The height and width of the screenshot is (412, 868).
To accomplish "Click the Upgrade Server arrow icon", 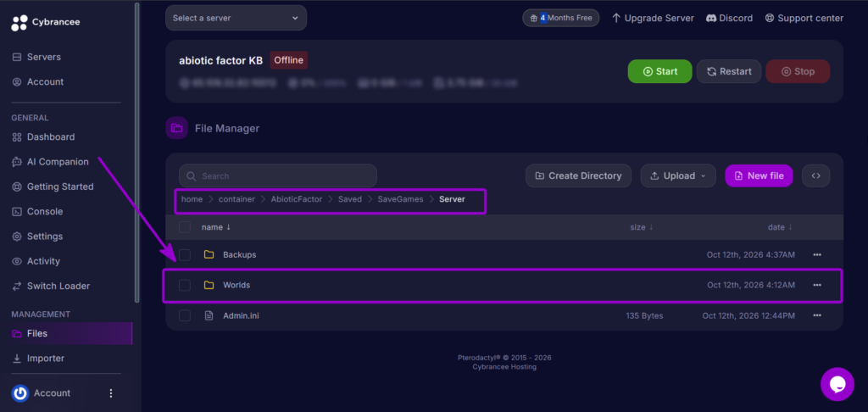I will (616, 19).
